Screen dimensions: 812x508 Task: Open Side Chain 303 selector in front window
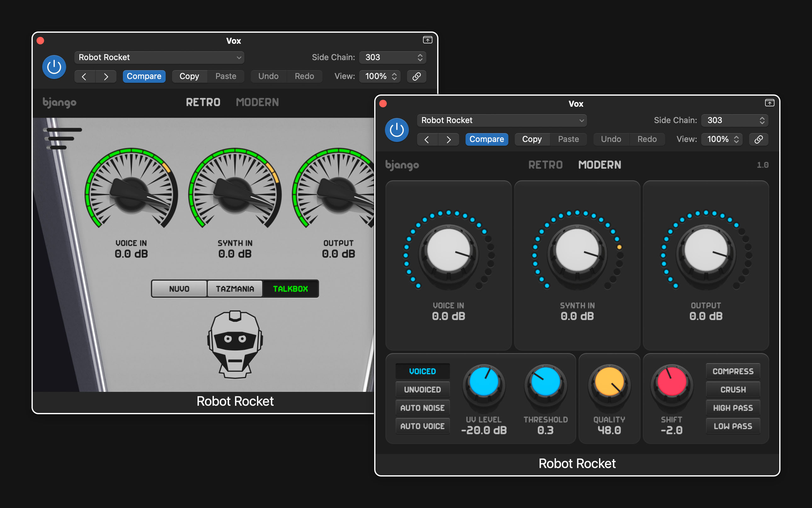pyautogui.click(x=734, y=120)
